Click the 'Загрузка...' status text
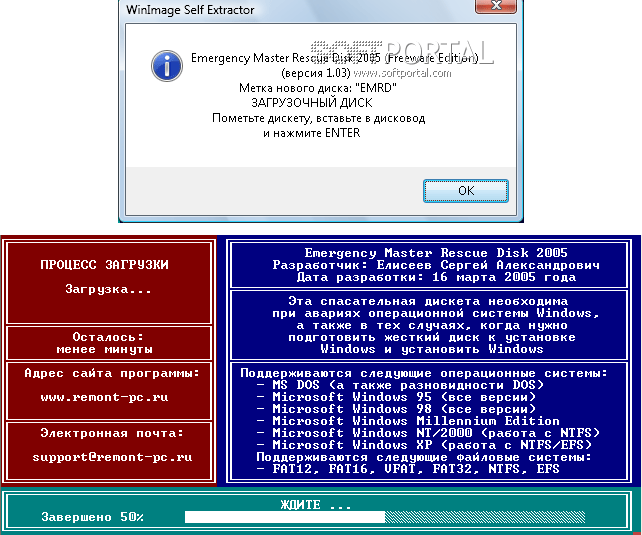This screenshot has width=642, height=535. pos(108,289)
